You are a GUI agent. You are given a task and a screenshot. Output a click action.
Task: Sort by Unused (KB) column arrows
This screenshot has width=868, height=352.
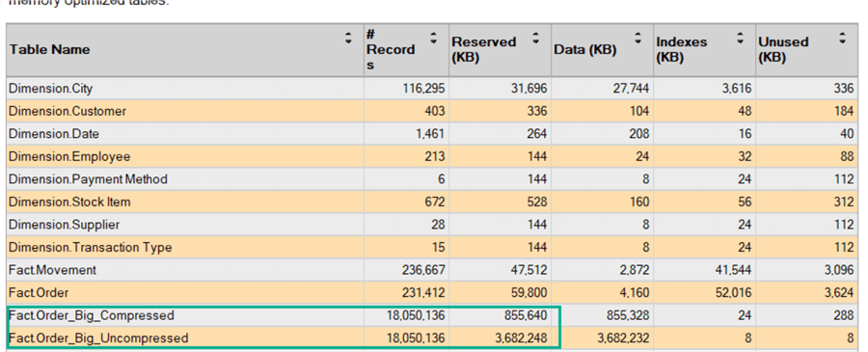pos(842,38)
